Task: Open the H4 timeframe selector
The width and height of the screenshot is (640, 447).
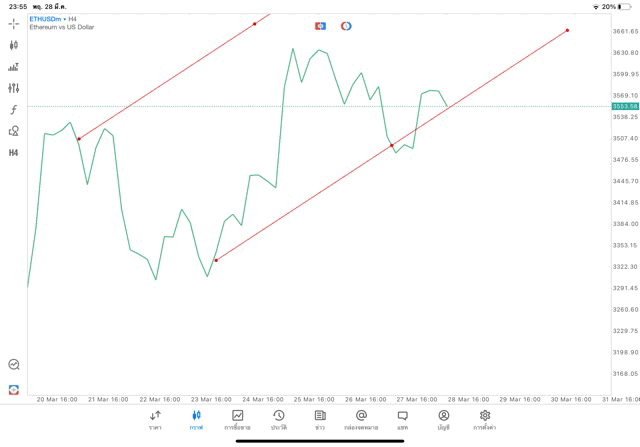Action: (14, 153)
